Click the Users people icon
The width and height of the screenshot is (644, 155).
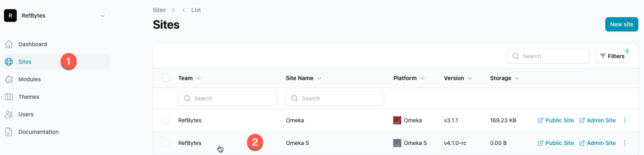point(9,114)
